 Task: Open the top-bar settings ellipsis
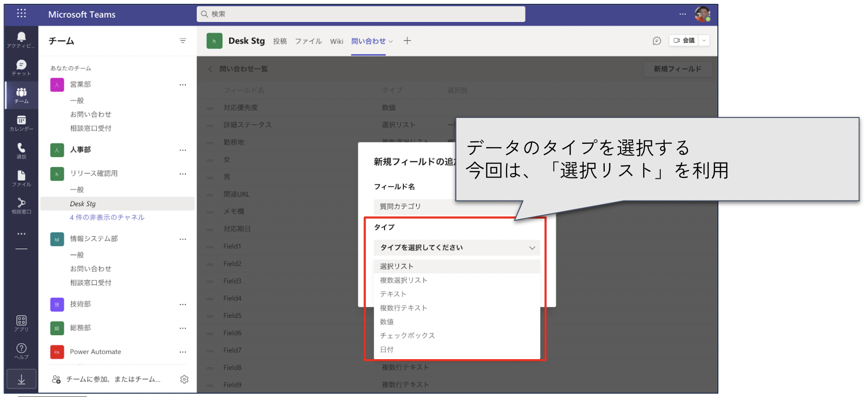[x=682, y=14]
